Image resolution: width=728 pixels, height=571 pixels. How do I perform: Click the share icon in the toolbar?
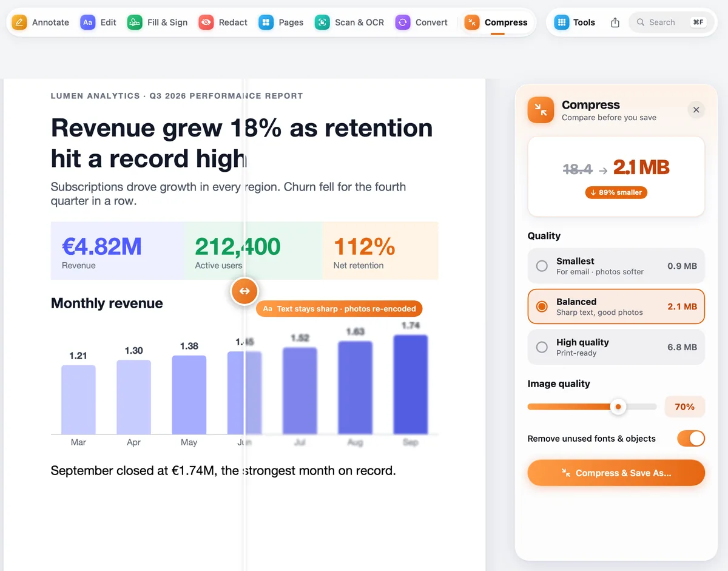tap(615, 22)
